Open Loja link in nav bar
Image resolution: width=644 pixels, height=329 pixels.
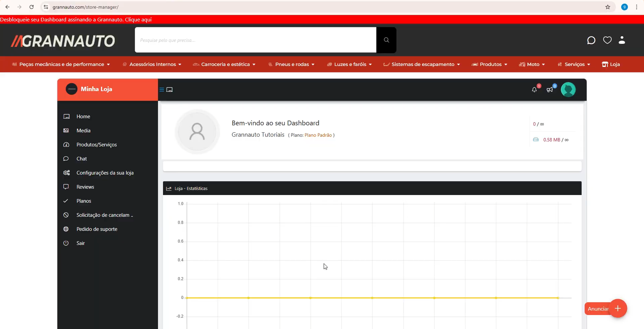click(x=611, y=64)
